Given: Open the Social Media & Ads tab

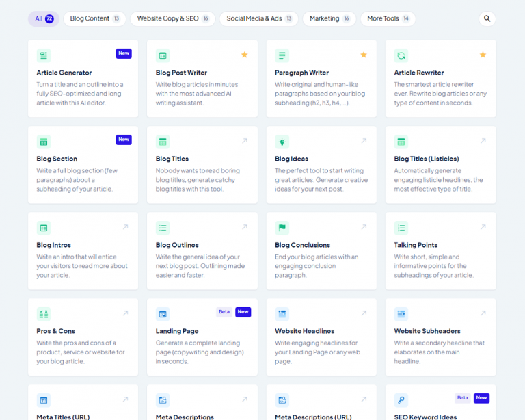Looking at the screenshot, I should (x=259, y=18).
